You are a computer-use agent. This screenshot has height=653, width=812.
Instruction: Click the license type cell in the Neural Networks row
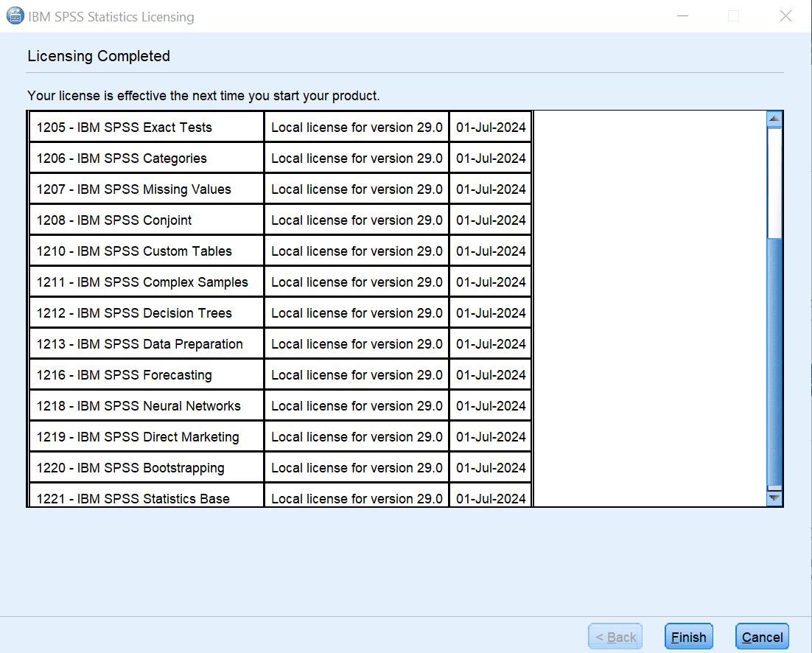(x=357, y=406)
